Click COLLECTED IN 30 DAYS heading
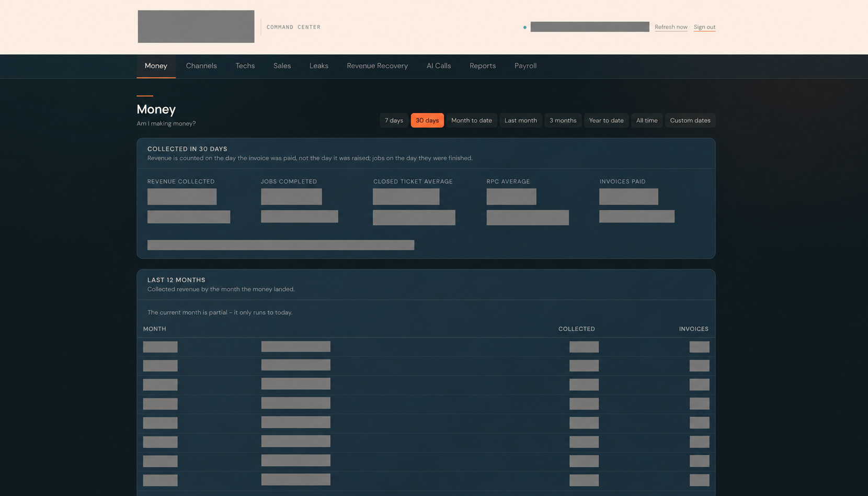Image resolution: width=868 pixels, height=496 pixels. (x=187, y=149)
